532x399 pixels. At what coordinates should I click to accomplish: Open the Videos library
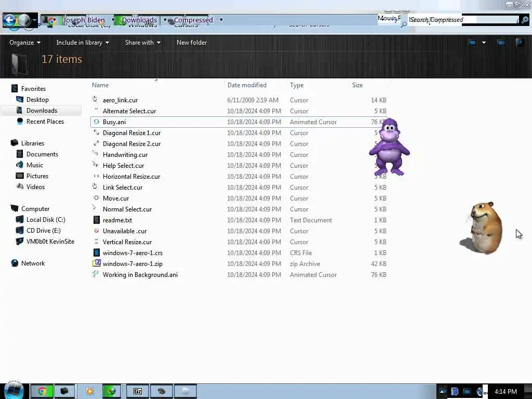point(35,187)
